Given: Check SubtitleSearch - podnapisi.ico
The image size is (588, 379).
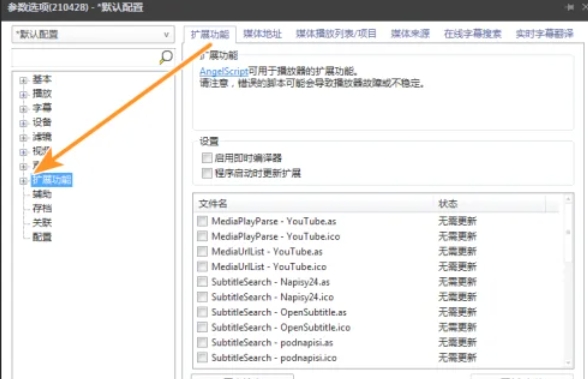Looking at the screenshot, I should (202, 357).
